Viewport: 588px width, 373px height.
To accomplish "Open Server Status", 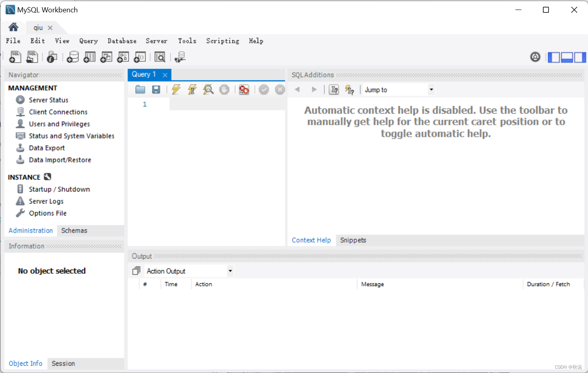I will tap(49, 100).
